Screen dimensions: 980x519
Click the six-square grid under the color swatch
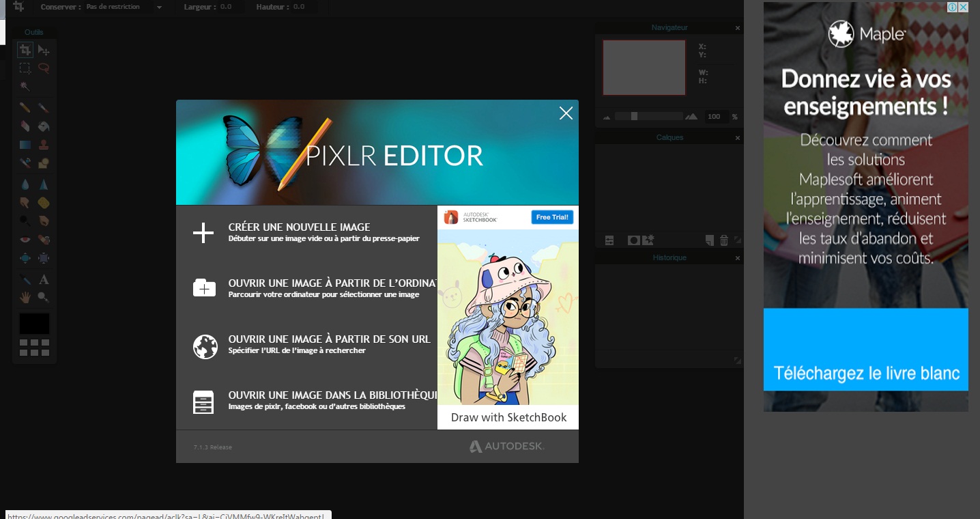coord(34,348)
